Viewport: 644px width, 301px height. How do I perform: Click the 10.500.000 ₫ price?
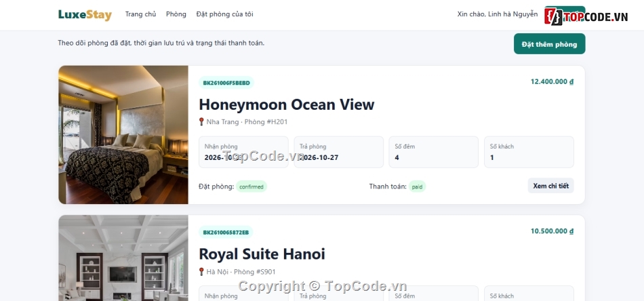552,230
